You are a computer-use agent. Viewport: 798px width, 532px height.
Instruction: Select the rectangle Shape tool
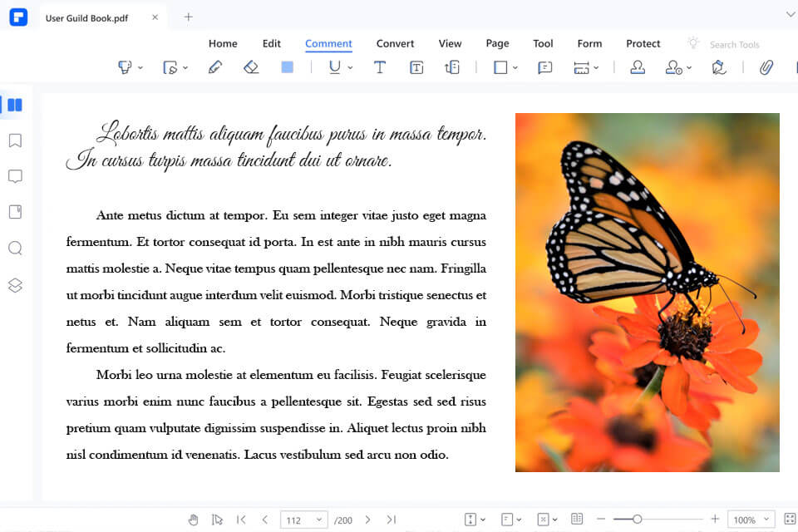pos(500,67)
